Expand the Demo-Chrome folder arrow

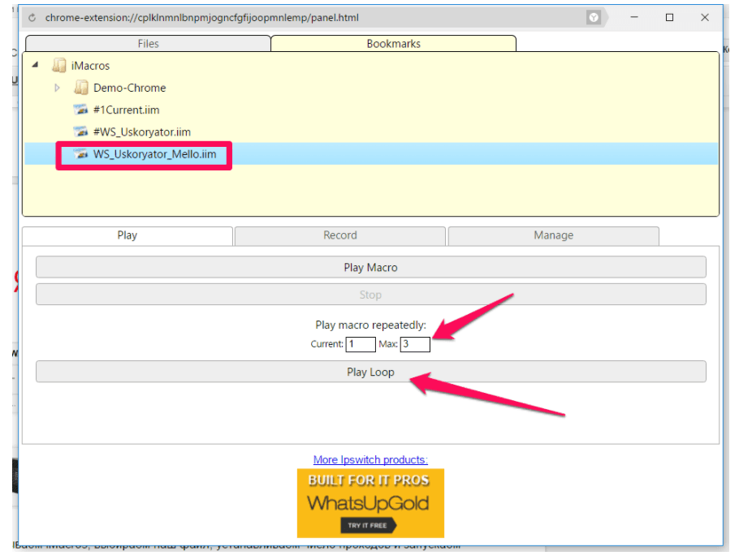(x=57, y=88)
